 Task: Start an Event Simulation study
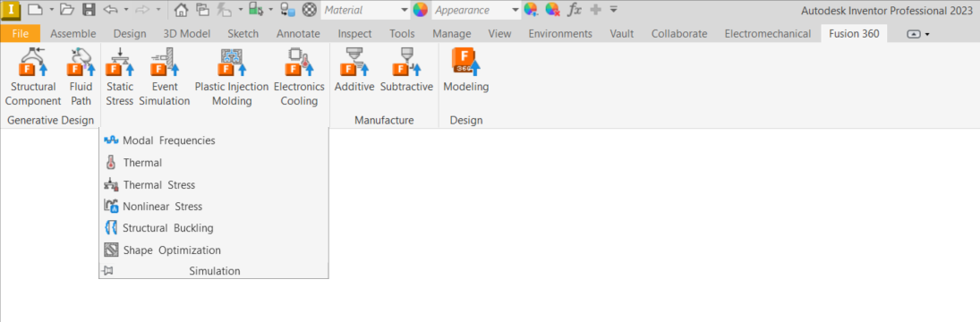coord(165,77)
